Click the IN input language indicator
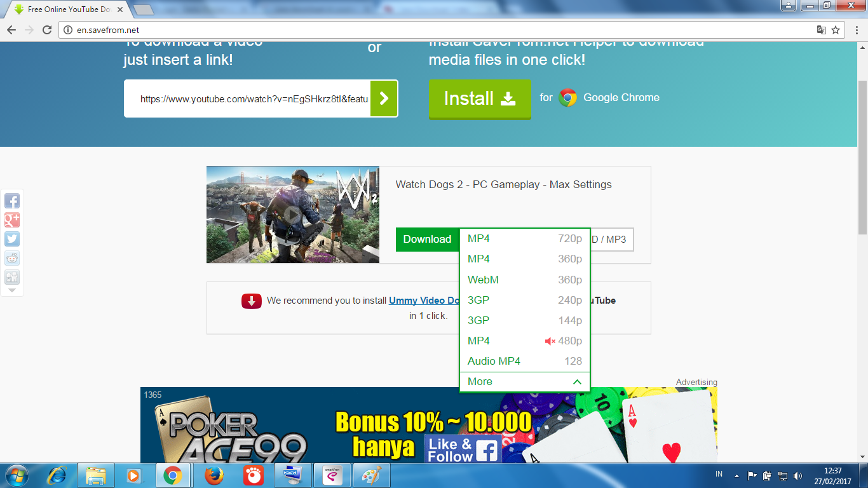868x488 pixels. point(719,474)
